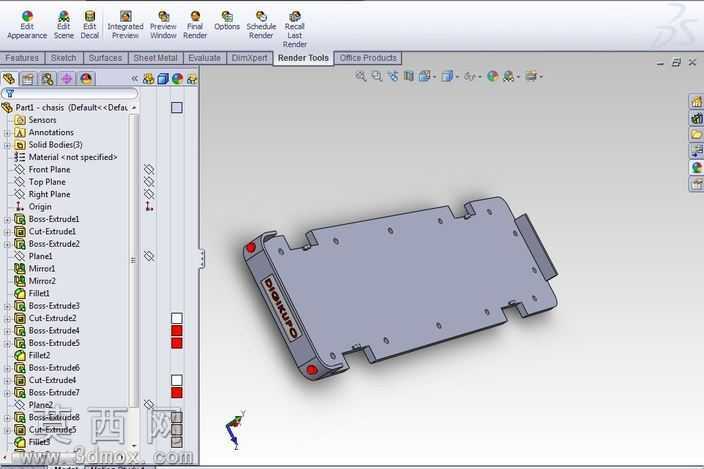Open the PropertyManager tab
704x469 pixels.
[x=28, y=79]
